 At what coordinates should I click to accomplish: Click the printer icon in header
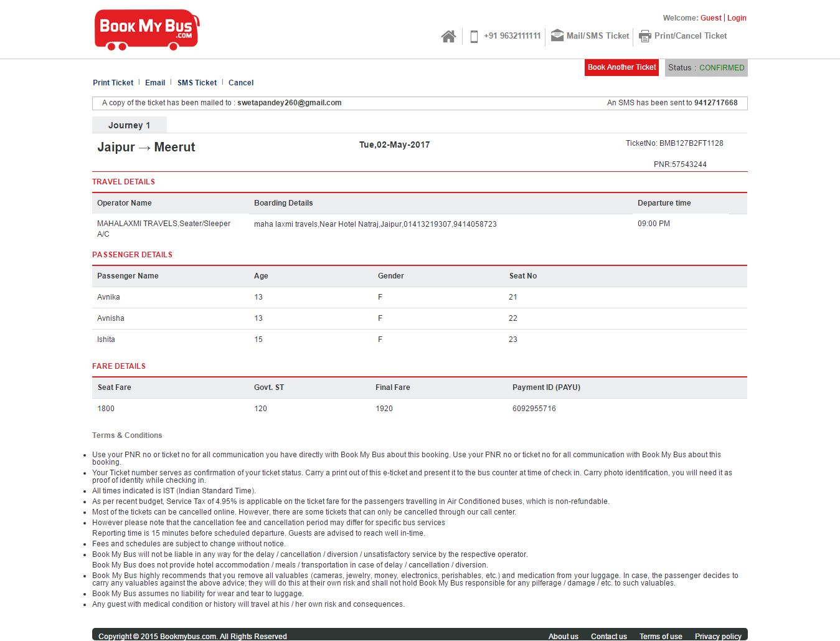tap(645, 36)
